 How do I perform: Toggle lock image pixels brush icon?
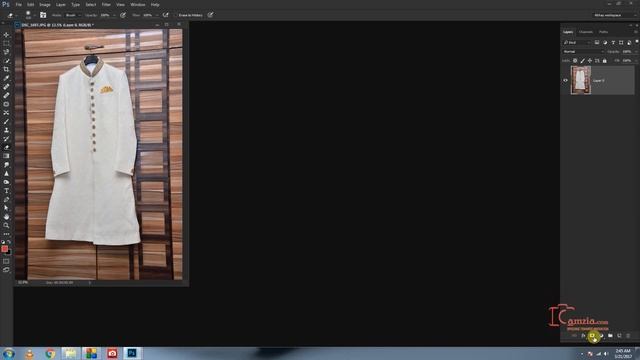[x=582, y=60]
